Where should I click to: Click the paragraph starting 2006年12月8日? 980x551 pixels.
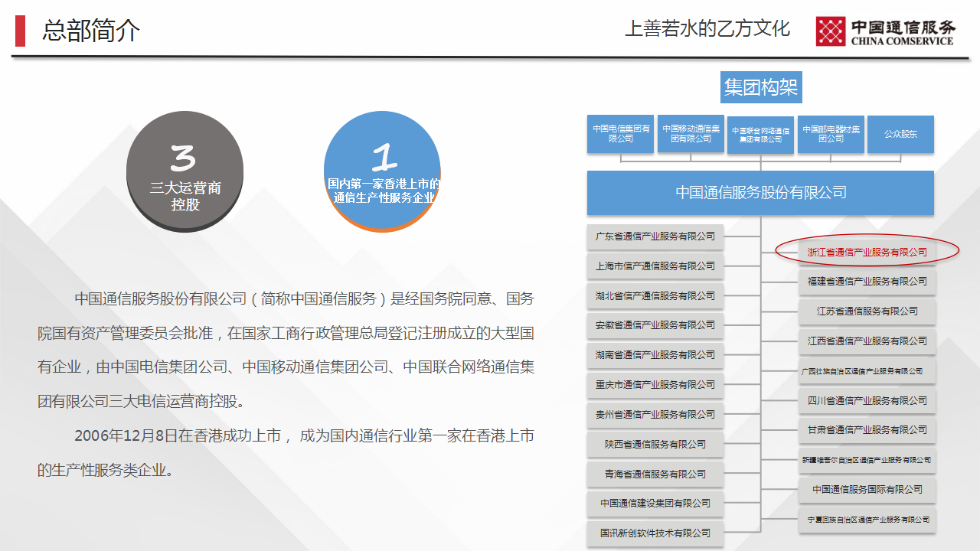286,453
